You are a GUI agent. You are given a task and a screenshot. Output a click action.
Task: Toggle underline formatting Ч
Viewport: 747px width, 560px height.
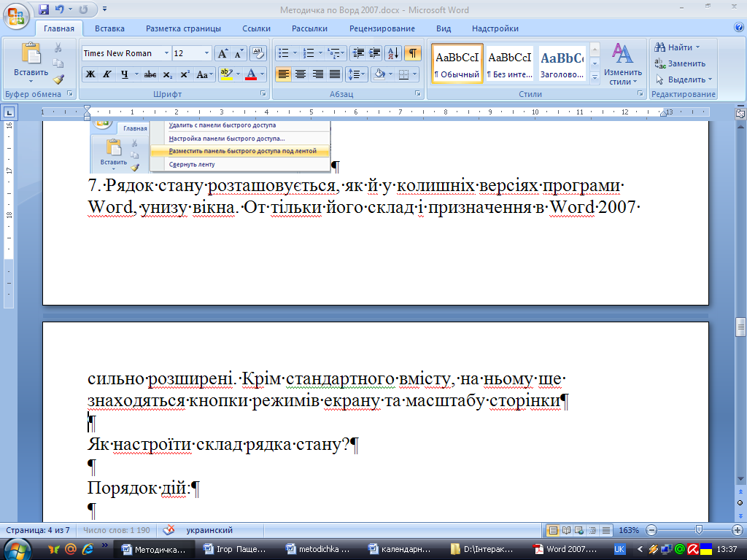click(124, 74)
